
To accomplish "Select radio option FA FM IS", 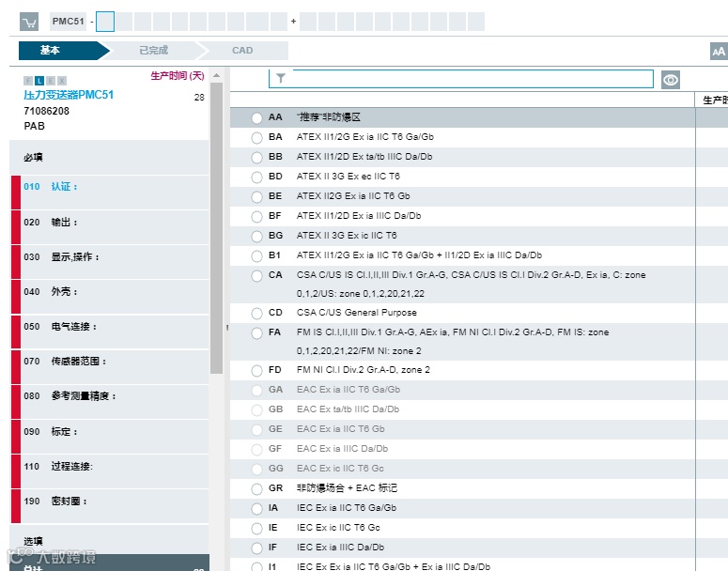I will point(256,333).
